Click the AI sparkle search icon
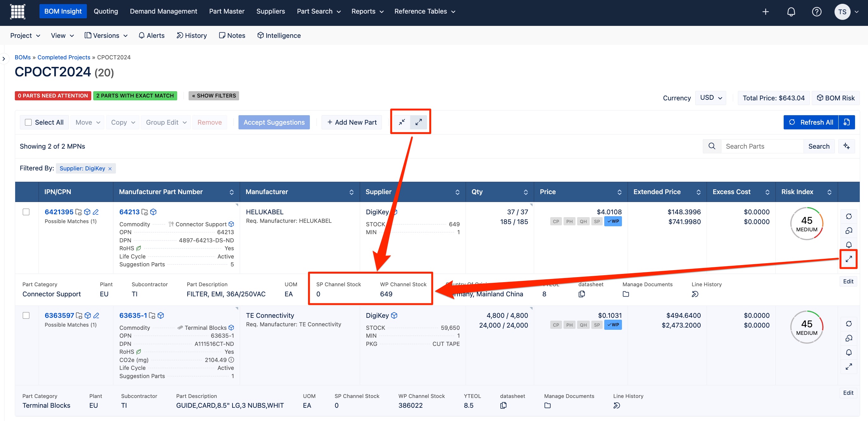 (847, 146)
